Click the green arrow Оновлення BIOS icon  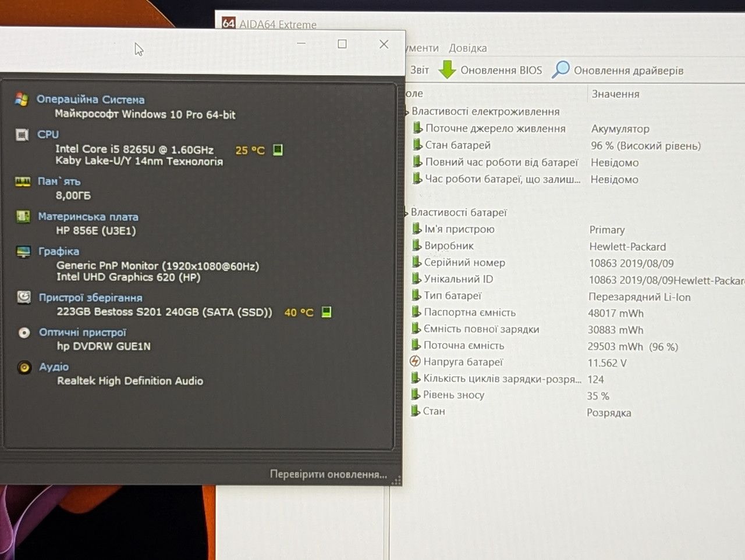coord(447,70)
